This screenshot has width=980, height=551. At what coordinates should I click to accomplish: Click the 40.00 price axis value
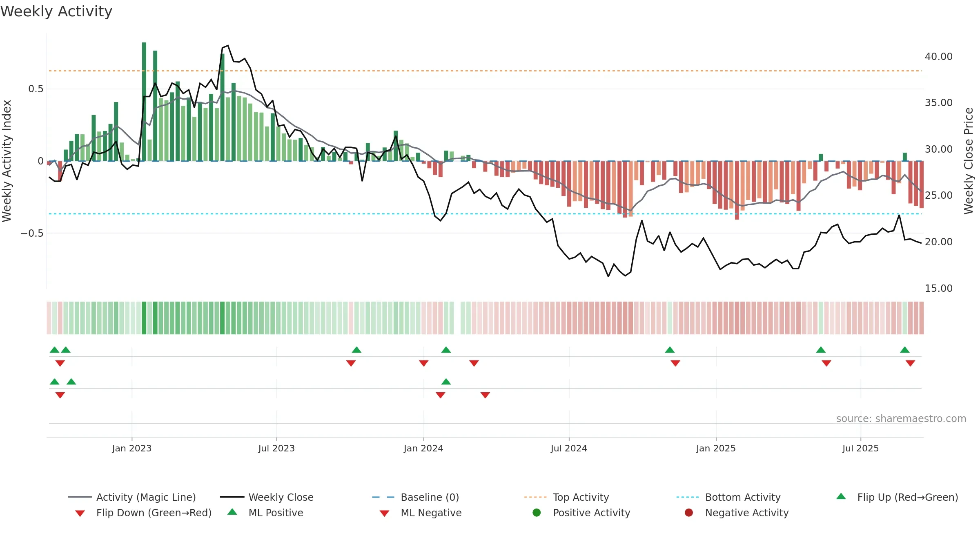[939, 56]
